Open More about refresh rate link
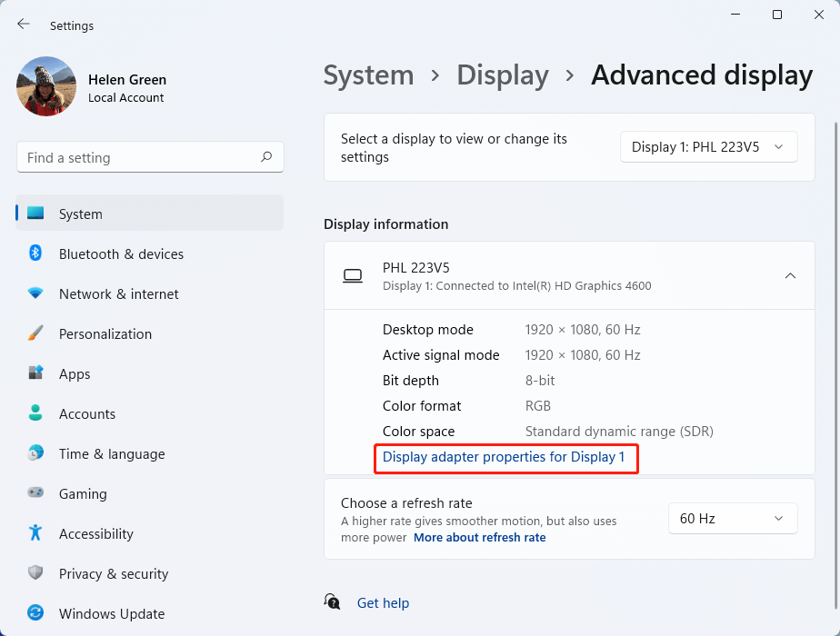 479,537
